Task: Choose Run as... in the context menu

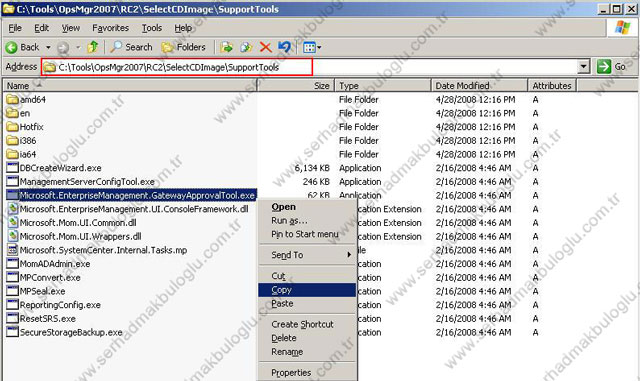Action: 307,221
